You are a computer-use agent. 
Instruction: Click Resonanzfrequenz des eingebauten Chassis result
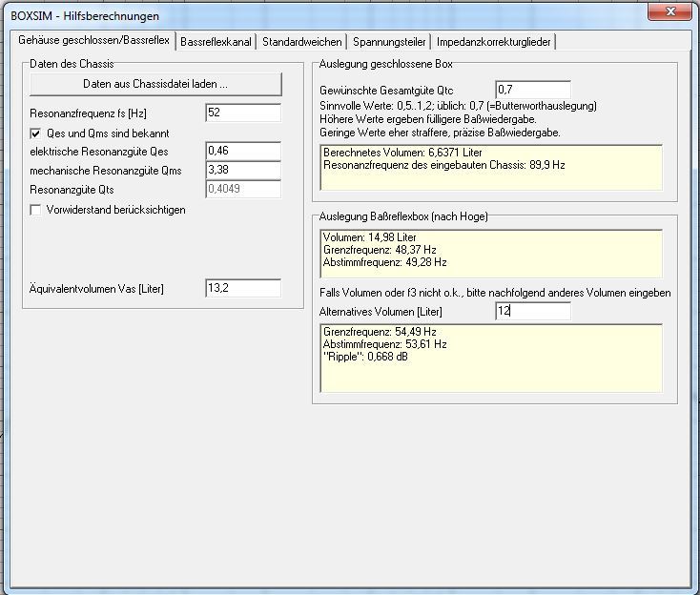tap(444, 165)
